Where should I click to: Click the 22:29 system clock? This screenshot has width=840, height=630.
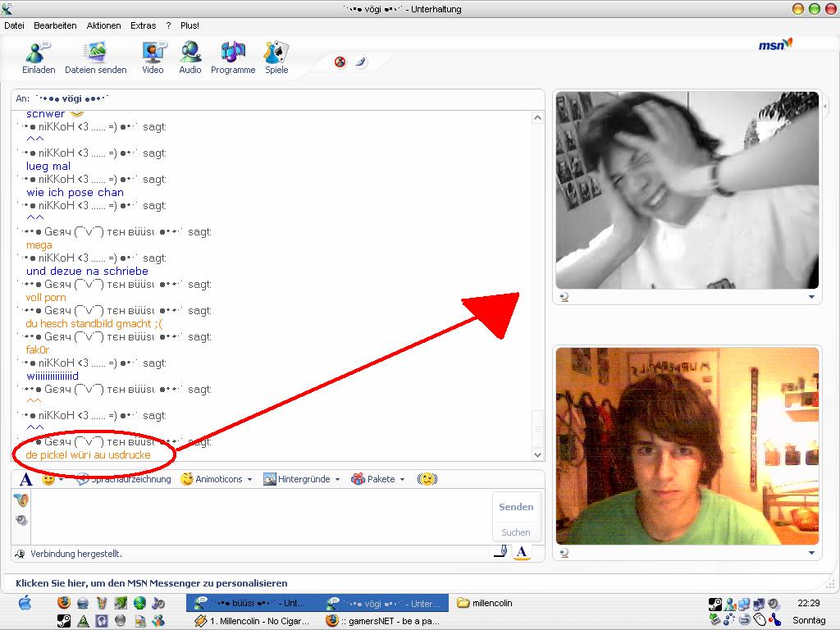pos(808,603)
